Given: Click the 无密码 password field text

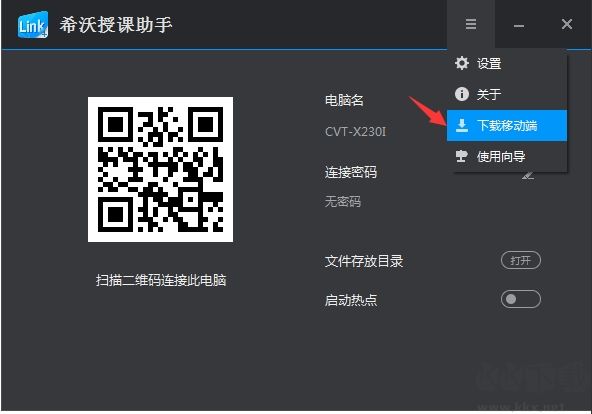Looking at the screenshot, I should click(343, 202).
